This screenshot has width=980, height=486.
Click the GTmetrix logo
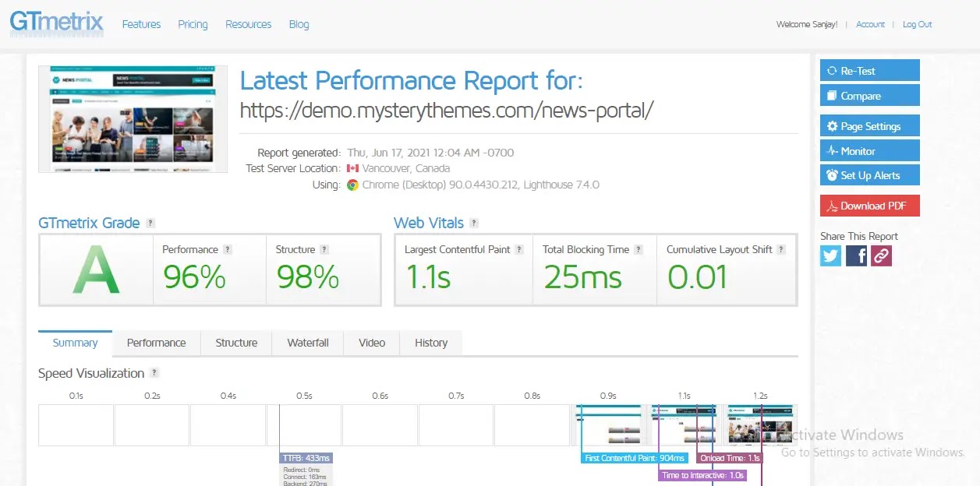(56, 22)
